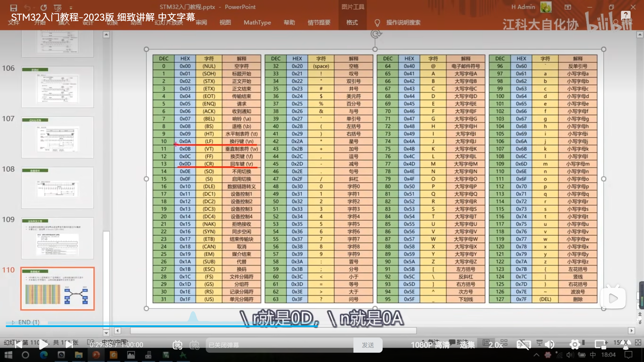
Task: Toggle the subtitles (字幕) button
Action: click(x=524, y=345)
